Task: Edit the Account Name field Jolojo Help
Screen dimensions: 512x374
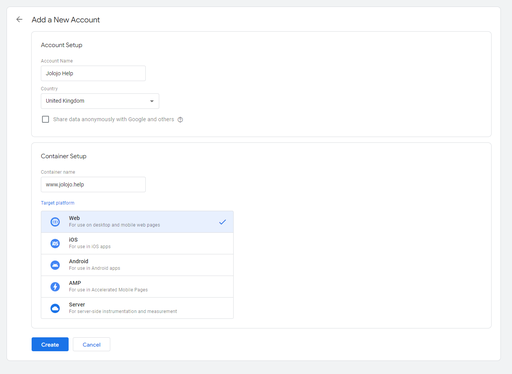Action: (93, 73)
